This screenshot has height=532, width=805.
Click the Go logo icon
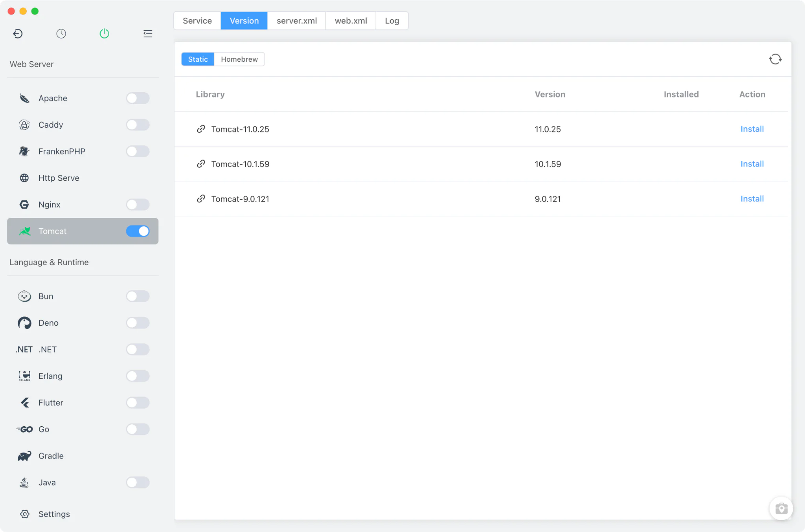(x=24, y=429)
